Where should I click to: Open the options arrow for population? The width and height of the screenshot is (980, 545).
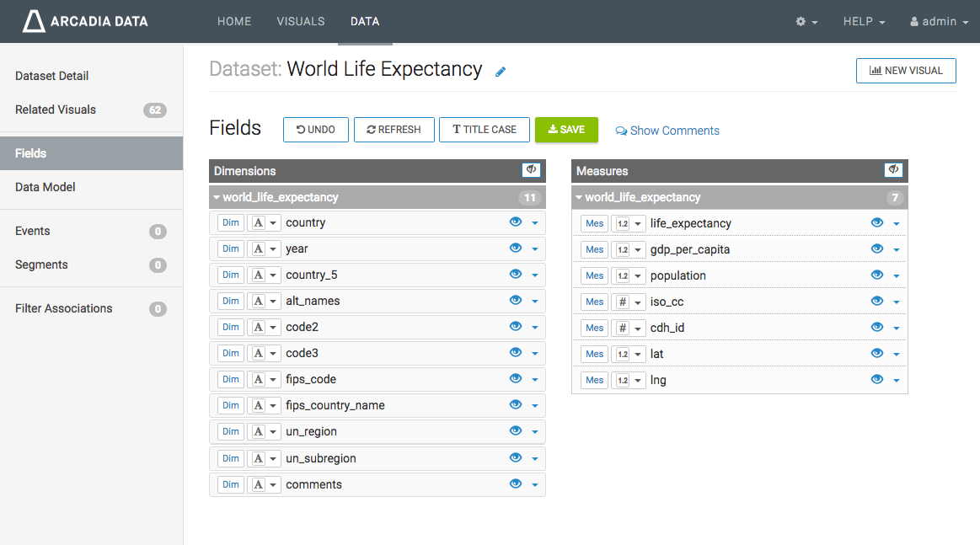(897, 276)
